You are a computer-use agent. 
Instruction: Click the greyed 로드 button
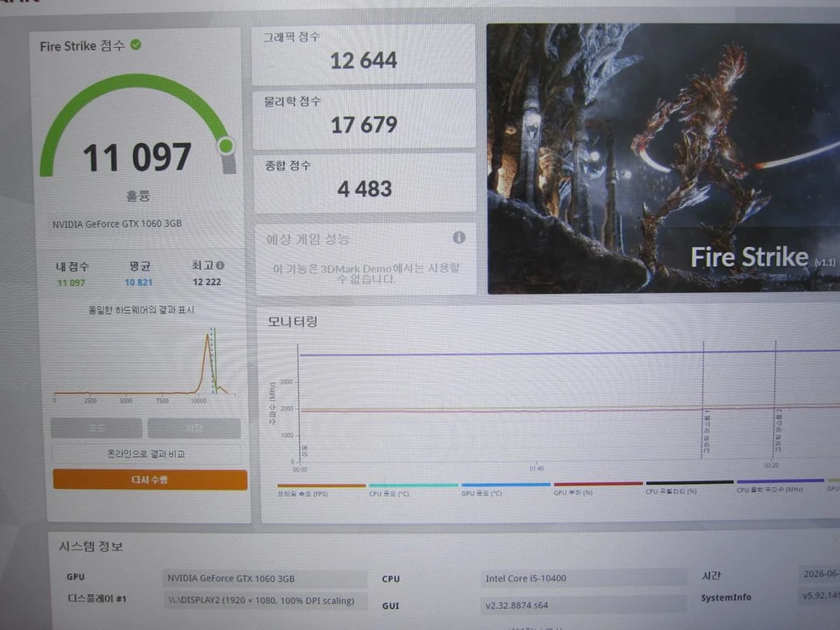click(x=97, y=428)
